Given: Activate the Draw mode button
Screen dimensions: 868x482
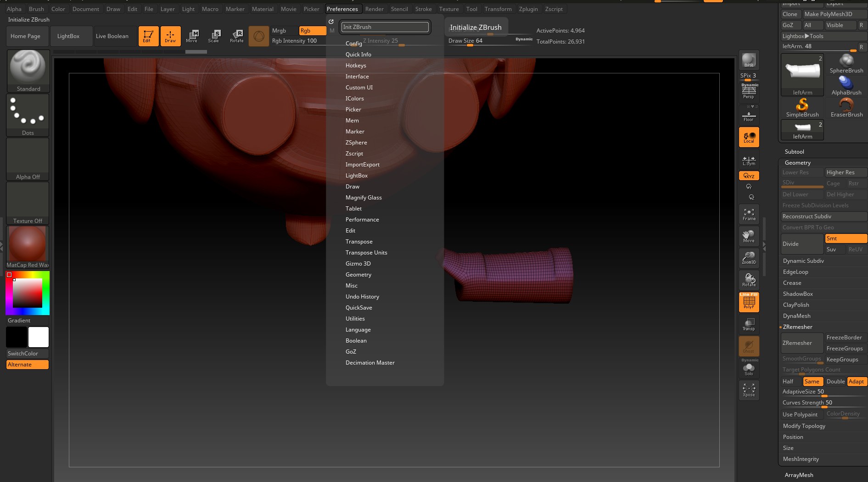Looking at the screenshot, I should pos(170,36).
